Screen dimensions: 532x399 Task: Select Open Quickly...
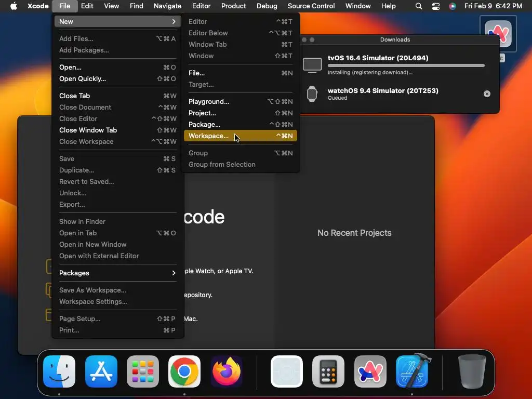click(x=117, y=79)
